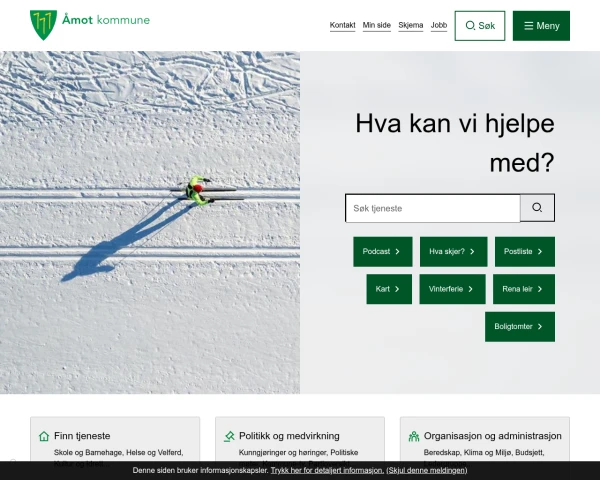Open the Jobb link
Viewport: 600px width, 480px height.
(x=439, y=25)
